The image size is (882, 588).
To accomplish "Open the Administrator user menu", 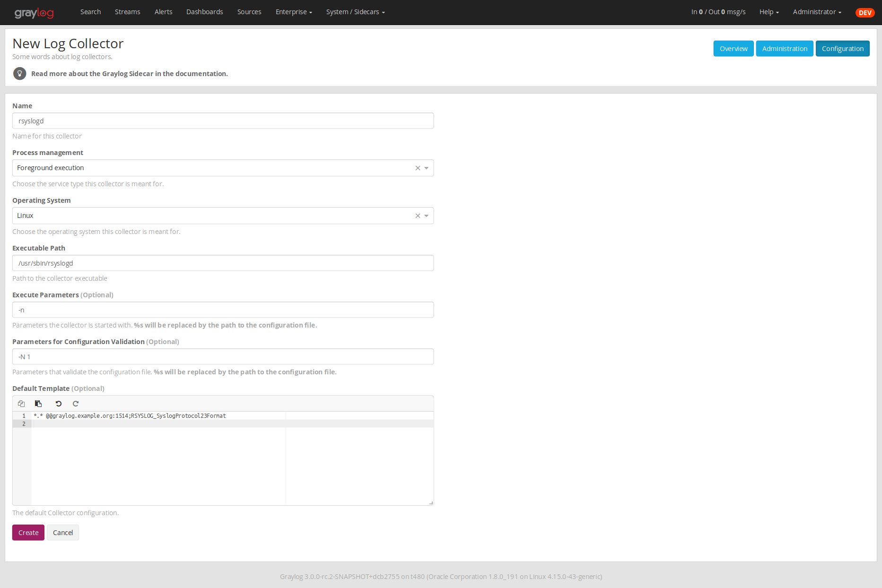I will coord(817,12).
